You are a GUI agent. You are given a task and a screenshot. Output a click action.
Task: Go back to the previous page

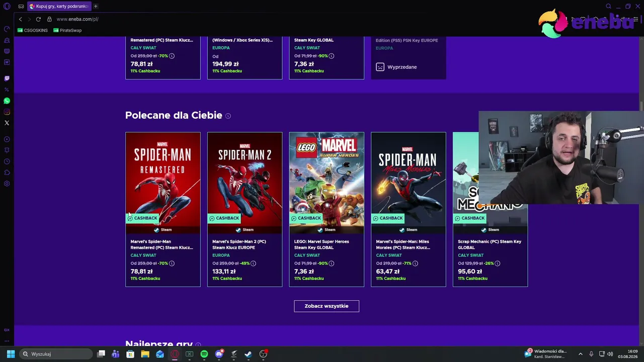pyautogui.click(x=20, y=19)
